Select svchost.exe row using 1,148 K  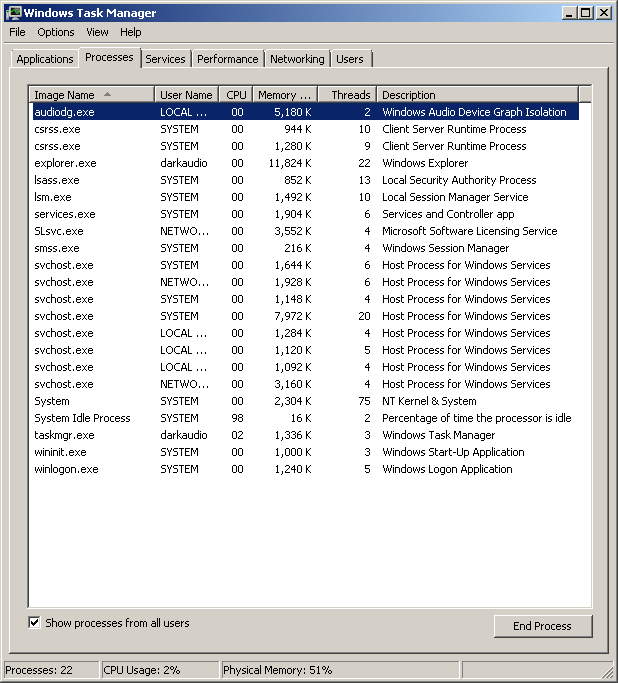[x=306, y=299]
